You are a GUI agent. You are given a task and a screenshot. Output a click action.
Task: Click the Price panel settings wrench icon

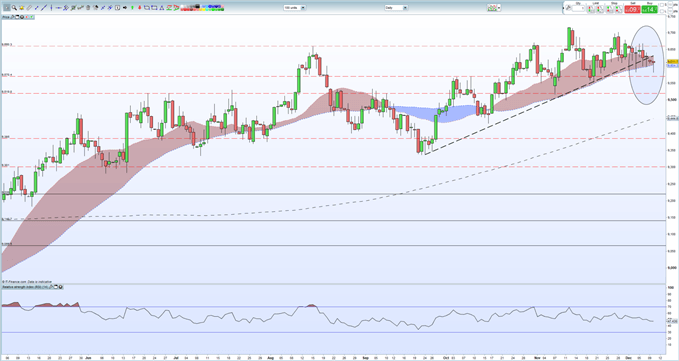(x=12, y=17)
